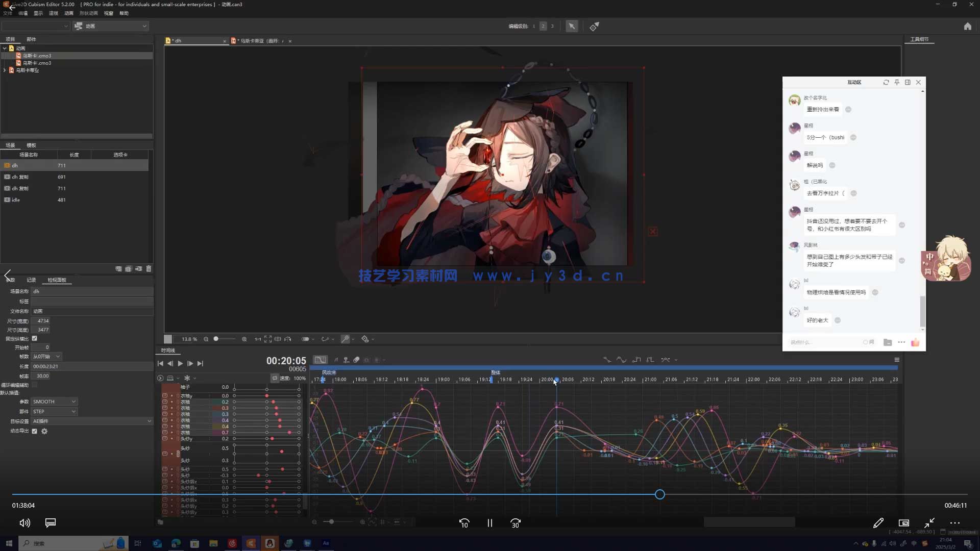The height and width of the screenshot is (551, 980).
Task: Switch to the 模板 tab
Action: (x=31, y=145)
